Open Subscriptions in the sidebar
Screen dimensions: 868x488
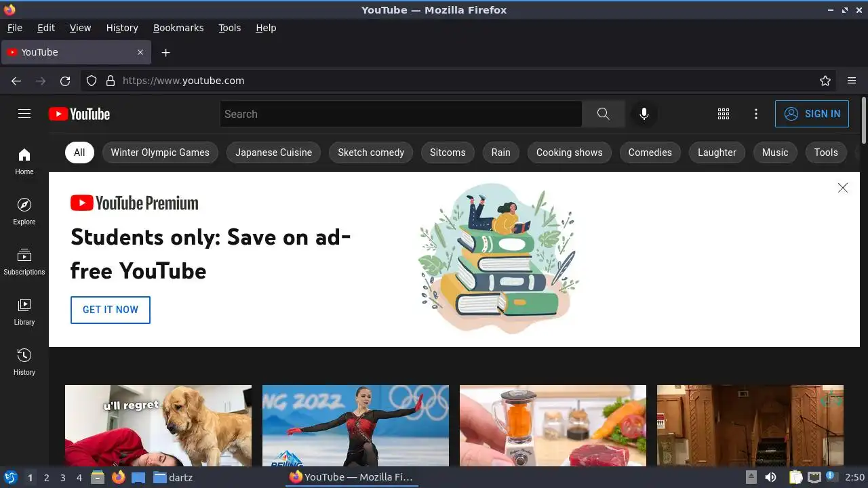coord(24,262)
